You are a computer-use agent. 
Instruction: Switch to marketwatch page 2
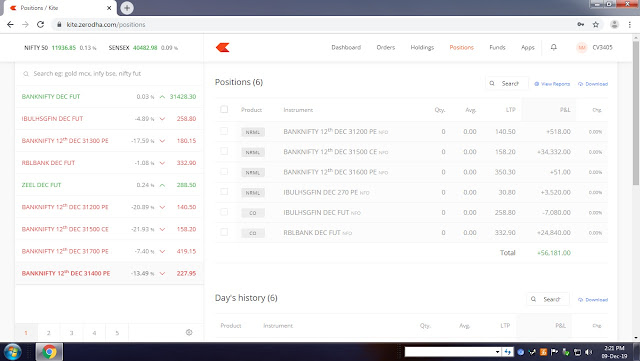click(49, 333)
